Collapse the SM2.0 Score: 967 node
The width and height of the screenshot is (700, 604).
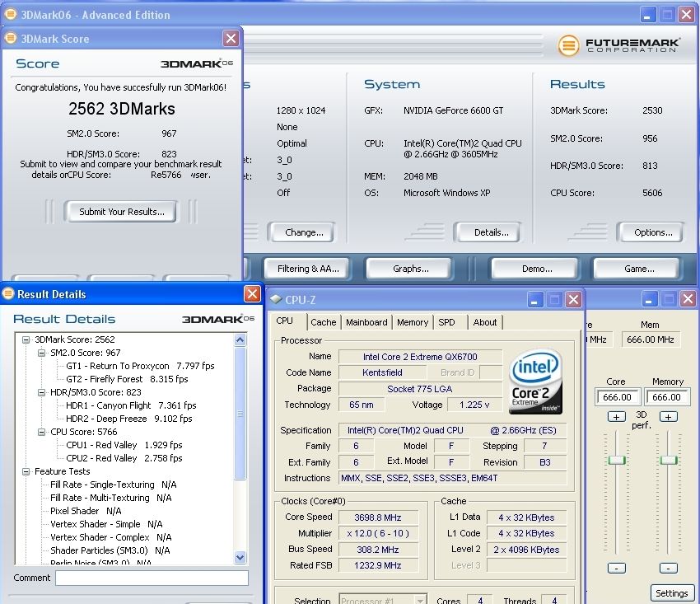coord(41,353)
